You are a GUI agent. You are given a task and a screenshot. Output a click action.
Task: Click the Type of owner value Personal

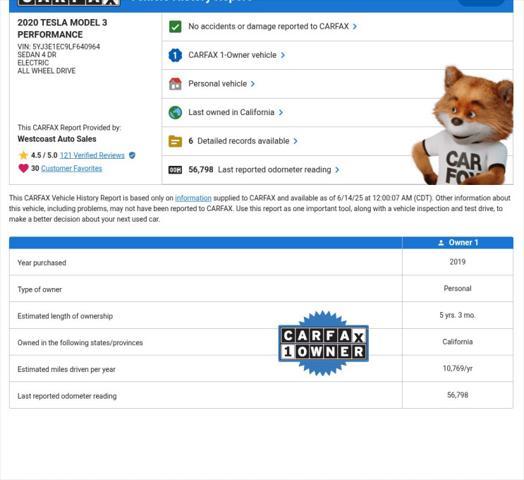coord(457,288)
